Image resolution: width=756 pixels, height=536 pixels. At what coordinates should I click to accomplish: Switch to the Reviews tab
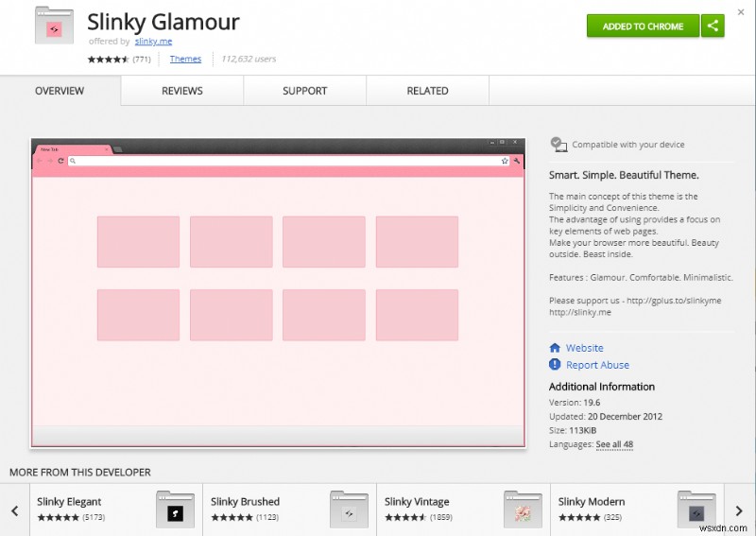(182, 91)
